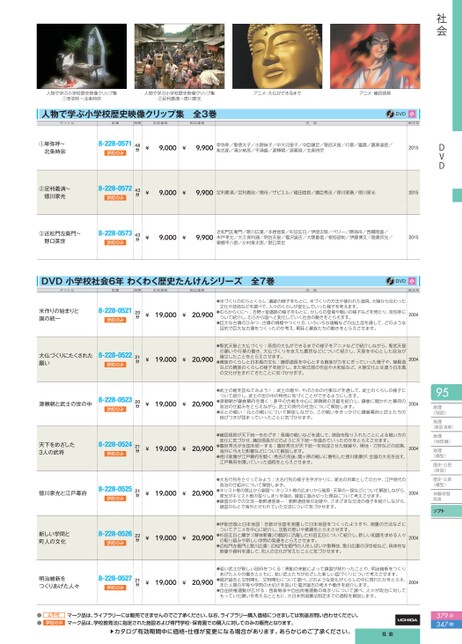Viewport: 462px width, 644px height.
Task: Click the 人物で学ぶ小学校歴史映像クリップ集 section heading
Action: click(129, 114)
